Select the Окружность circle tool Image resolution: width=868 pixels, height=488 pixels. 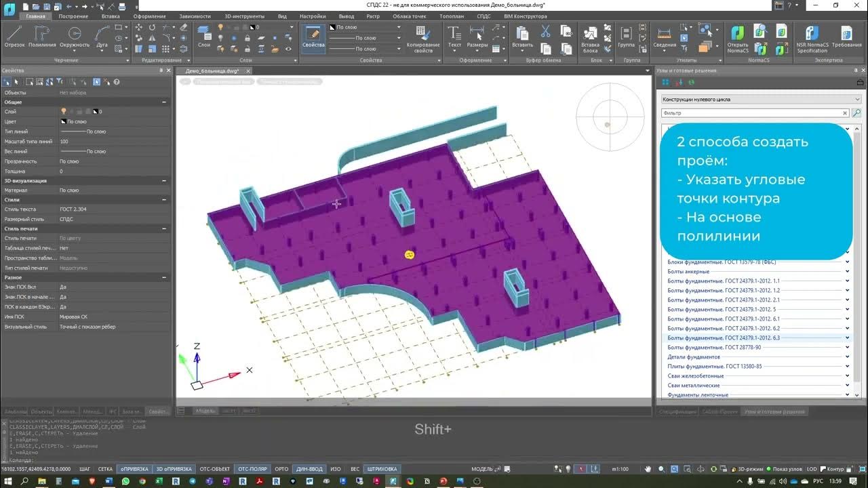74,37
